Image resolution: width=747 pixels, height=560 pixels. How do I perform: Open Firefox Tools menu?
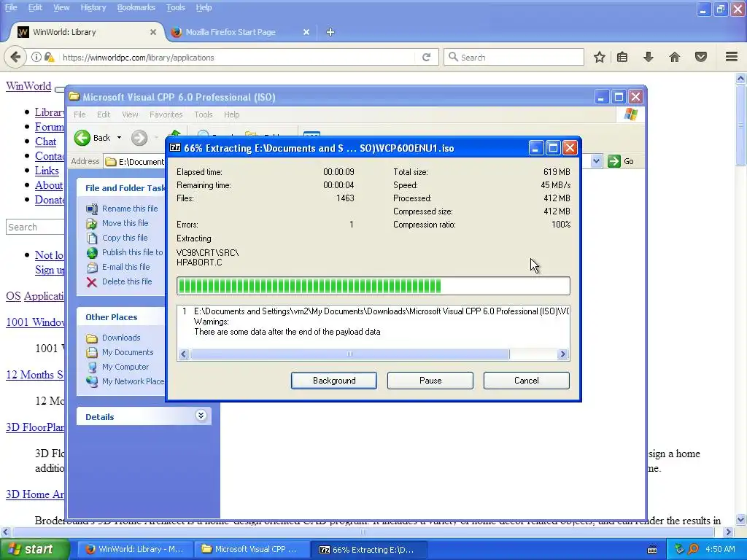pos(175,7)
